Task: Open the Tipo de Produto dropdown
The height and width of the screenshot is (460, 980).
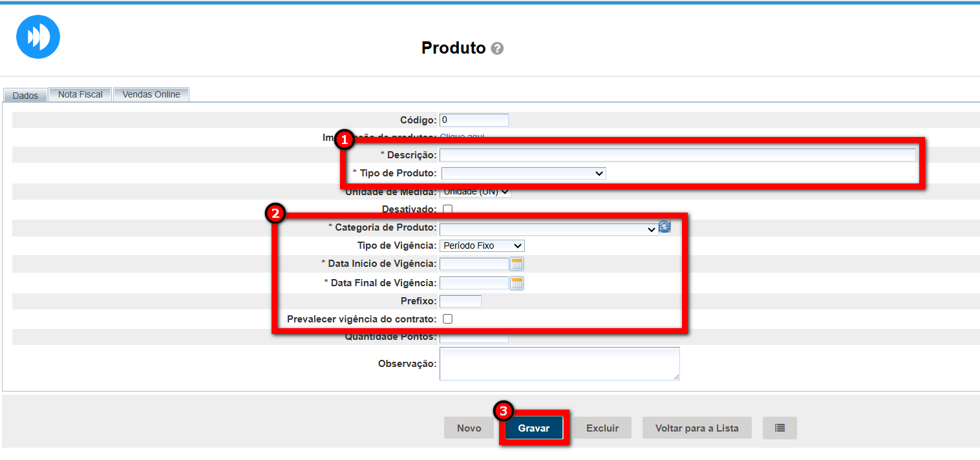Action: 523,173
